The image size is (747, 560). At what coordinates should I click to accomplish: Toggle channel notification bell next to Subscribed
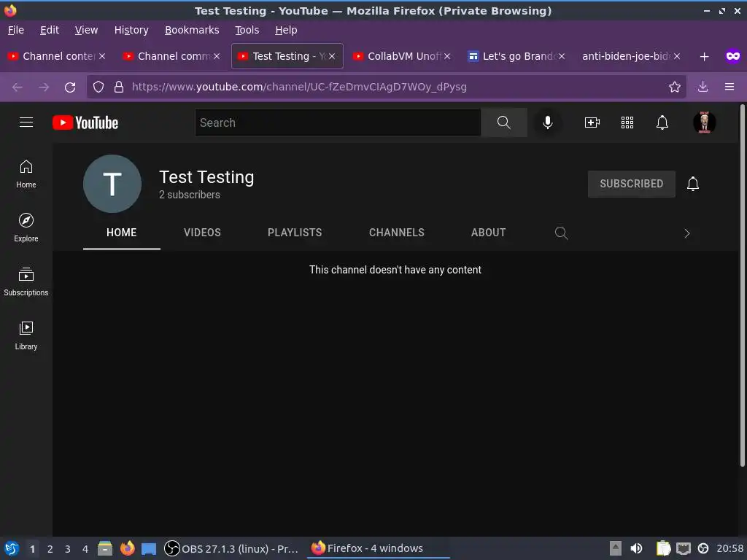pyautogui.click(x=693, y=184)
